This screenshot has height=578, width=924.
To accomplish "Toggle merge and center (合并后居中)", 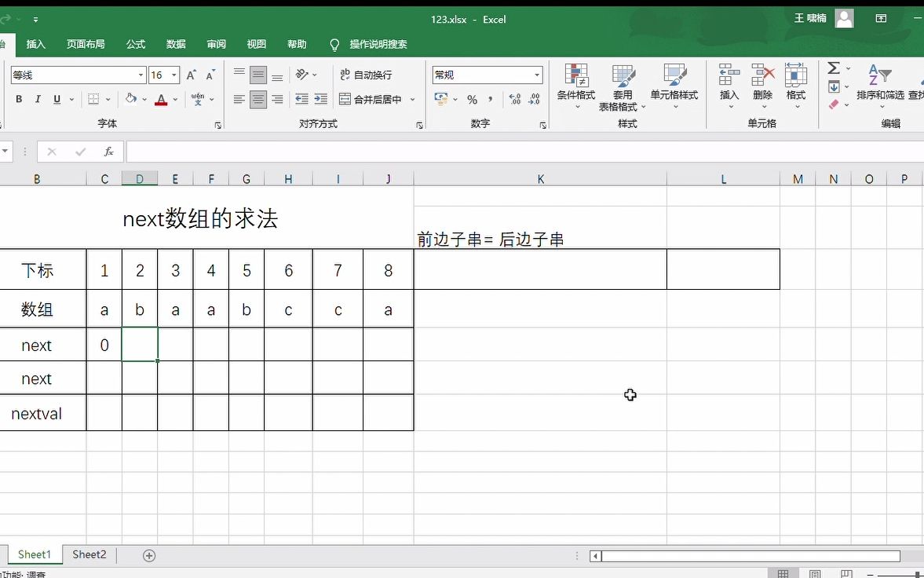I will click(x=373, y=101).
